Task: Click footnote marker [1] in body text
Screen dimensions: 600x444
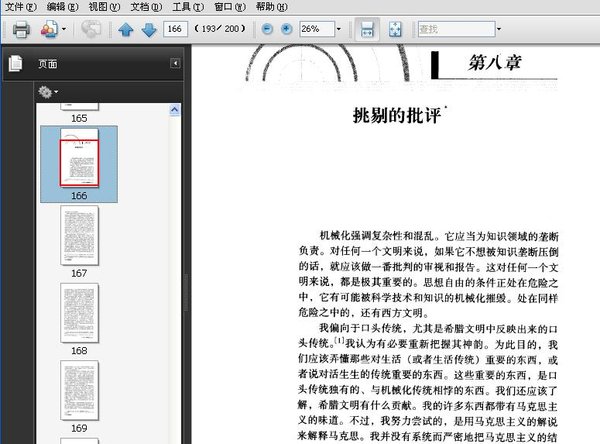Action: 340,340
